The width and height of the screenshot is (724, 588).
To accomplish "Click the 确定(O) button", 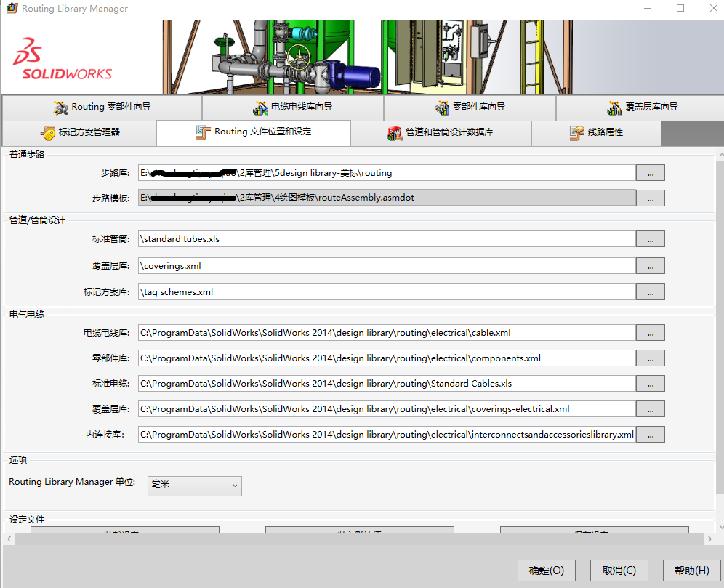I will [546, 571].
